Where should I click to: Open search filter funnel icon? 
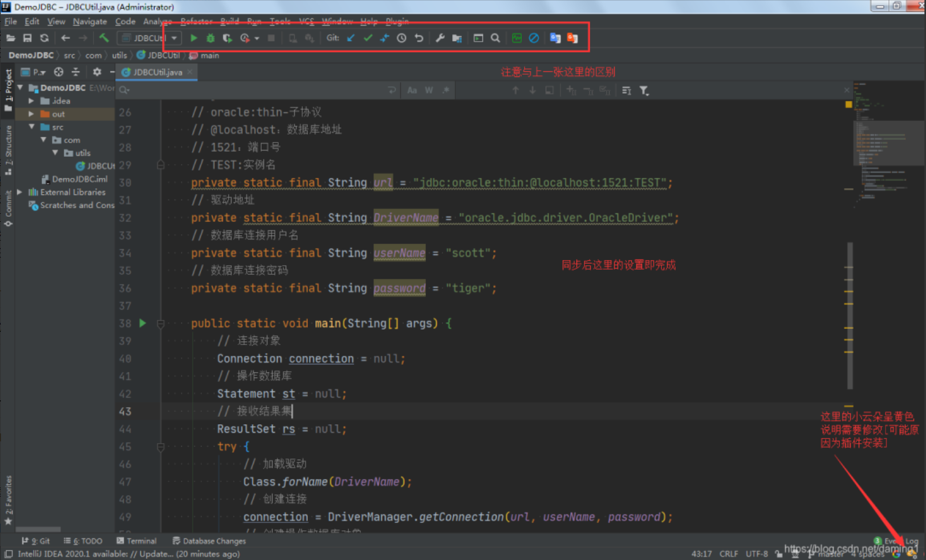(644, 90)
